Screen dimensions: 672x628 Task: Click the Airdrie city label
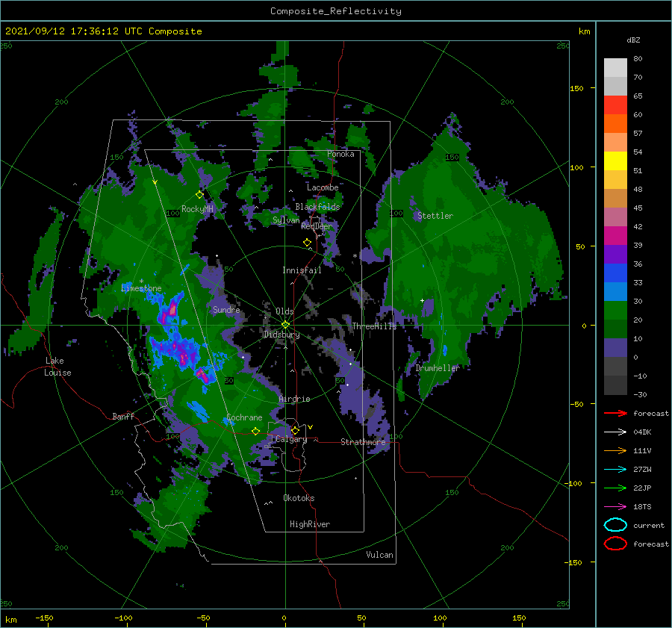click(x=294, y=399)
